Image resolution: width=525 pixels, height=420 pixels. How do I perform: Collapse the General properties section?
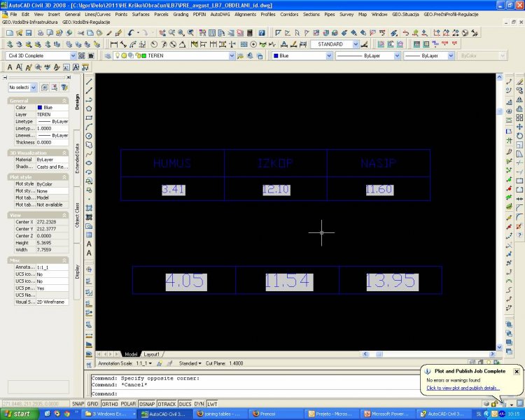coord(65,101)
